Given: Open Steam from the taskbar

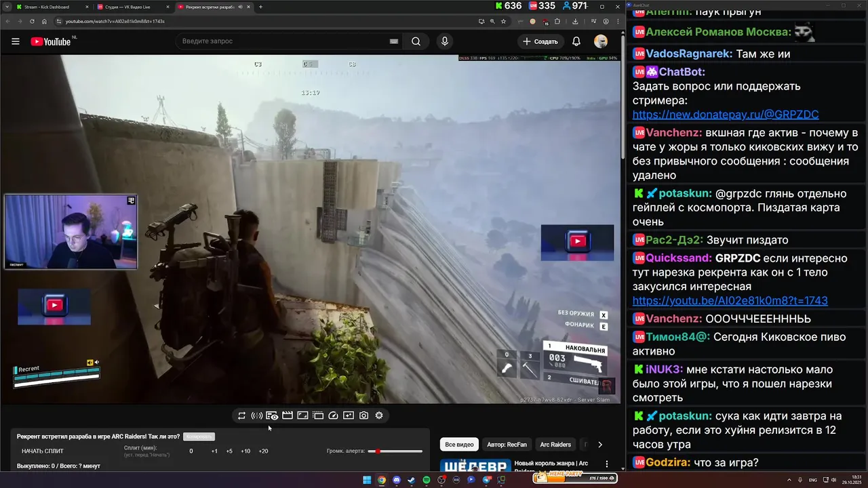Looking at the screenshot, I should [411, 480].
